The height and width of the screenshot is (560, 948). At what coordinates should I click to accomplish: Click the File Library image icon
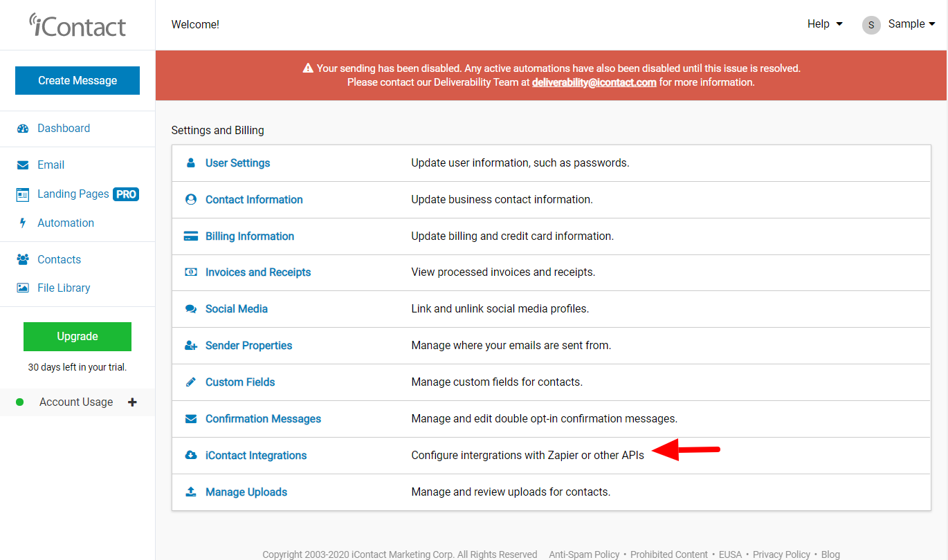[x=23, y=288]
